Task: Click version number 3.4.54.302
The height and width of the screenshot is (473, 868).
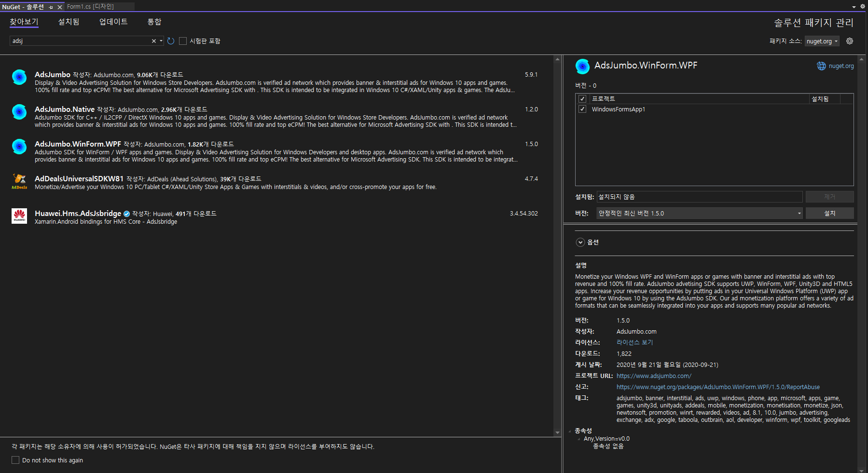Action: click(524, 214)
